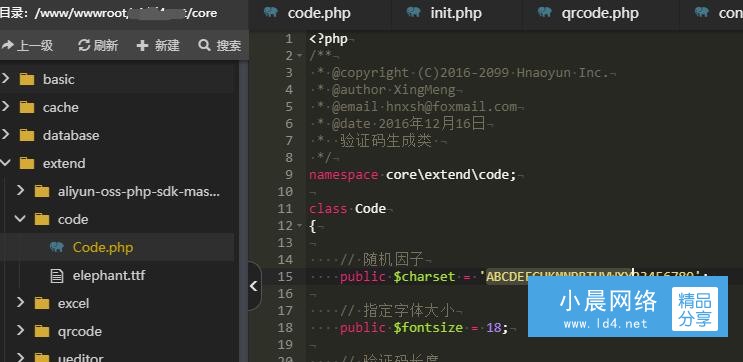
Task: Click the elephant.ttf document icon
Action: coord(57,275)
